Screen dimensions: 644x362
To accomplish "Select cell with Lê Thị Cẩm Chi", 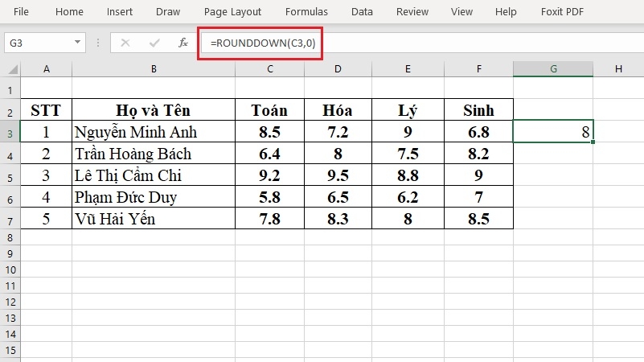I will click(x=154, y=175).
